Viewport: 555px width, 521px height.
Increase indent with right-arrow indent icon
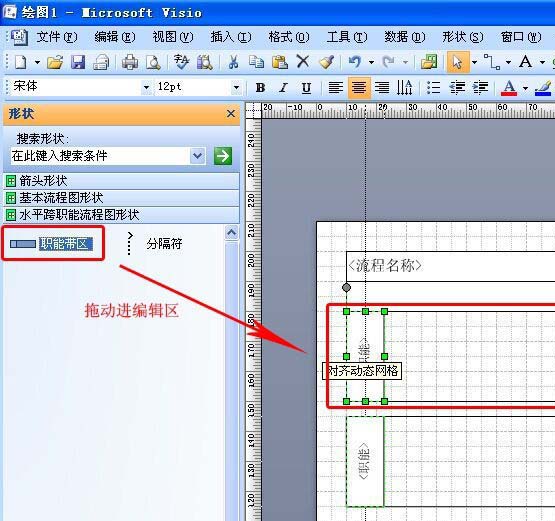pyautogui.click(x=480, y=87)
